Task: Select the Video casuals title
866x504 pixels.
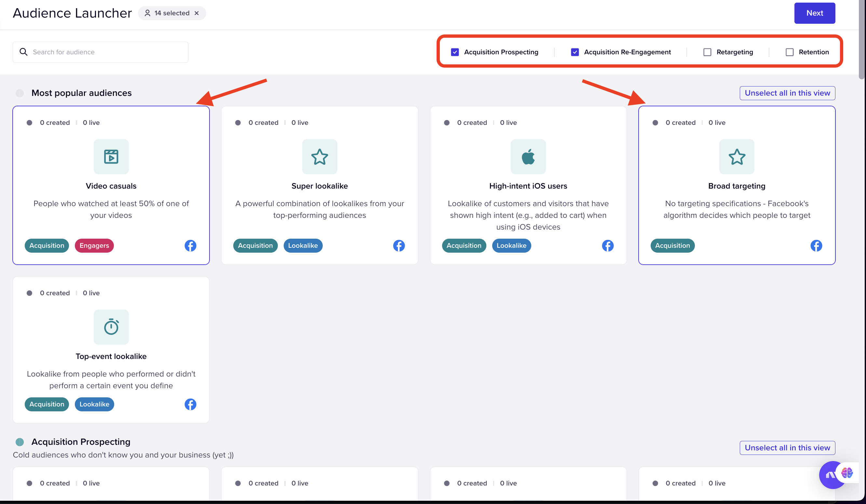Action: click(111, 186)
